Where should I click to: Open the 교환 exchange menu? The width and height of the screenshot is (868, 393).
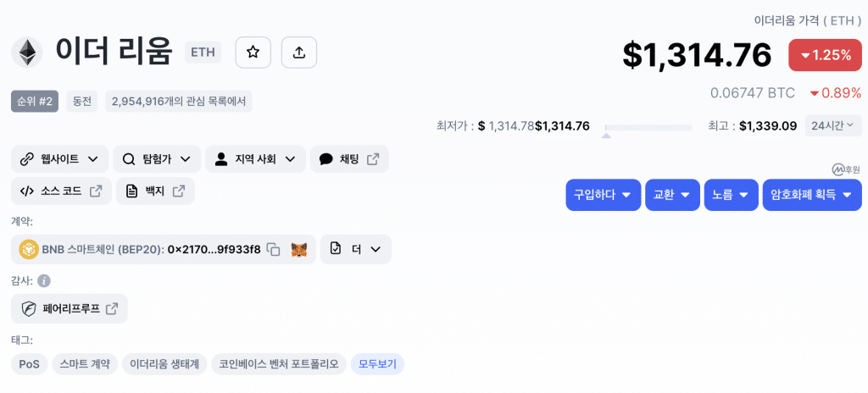click(x=672, y=195)
